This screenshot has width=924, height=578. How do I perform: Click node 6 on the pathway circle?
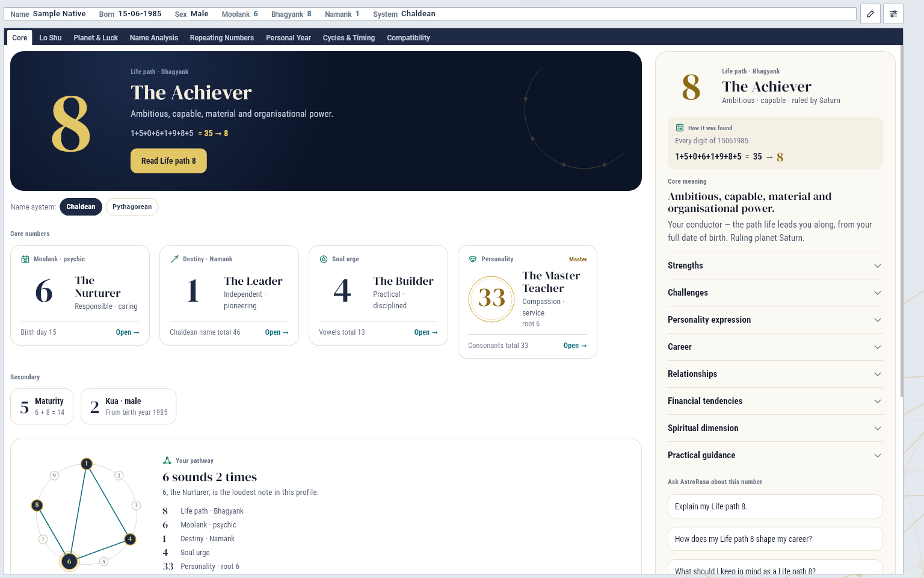point(69,561)
